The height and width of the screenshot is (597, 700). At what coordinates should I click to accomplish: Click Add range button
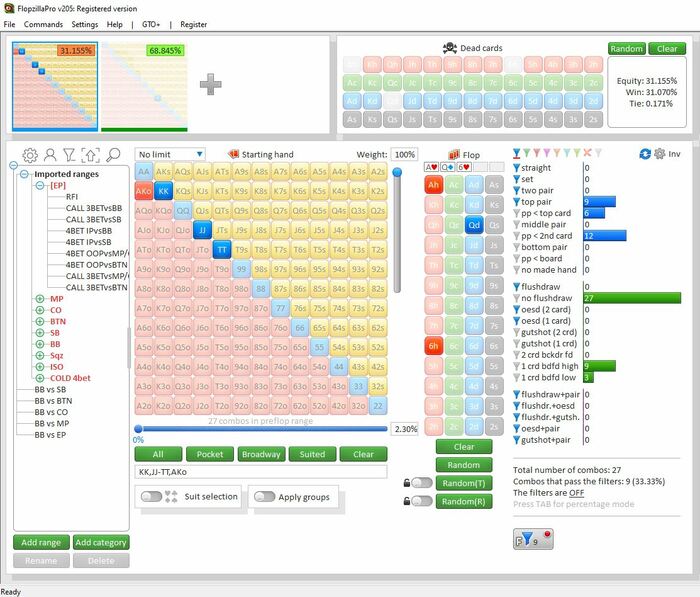41,543
